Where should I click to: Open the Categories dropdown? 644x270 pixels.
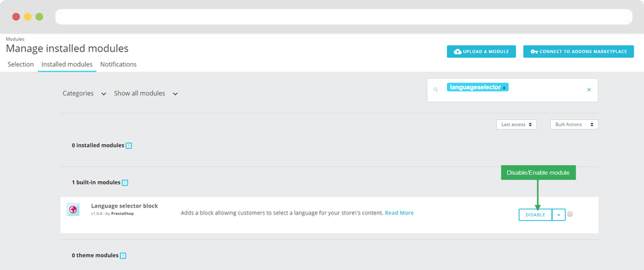pos(84,93)
